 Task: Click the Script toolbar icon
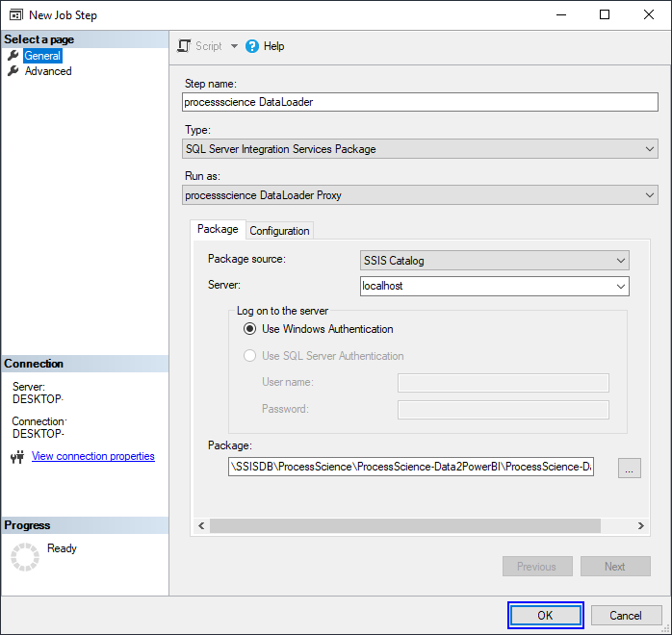pyautogui.click(x=184, y=46)
